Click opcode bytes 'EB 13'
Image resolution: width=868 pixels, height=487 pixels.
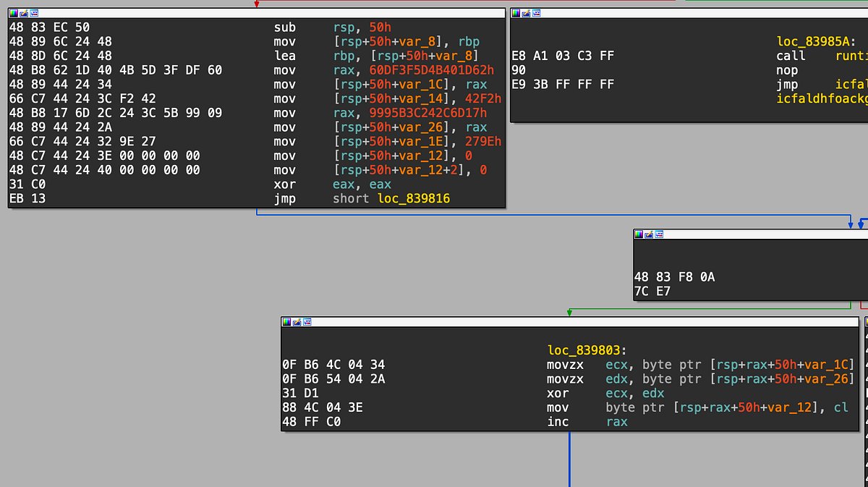click(27, 198)
